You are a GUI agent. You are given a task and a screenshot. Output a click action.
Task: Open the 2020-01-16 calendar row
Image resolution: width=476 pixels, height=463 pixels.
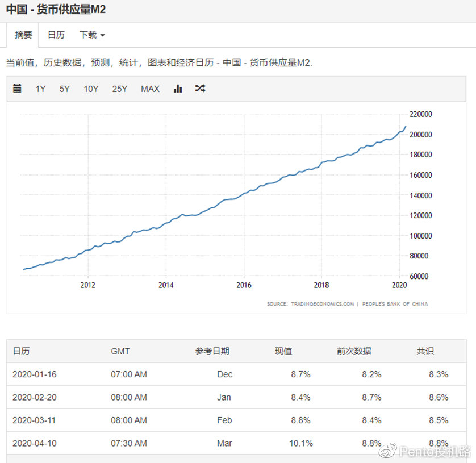(34, 374)
